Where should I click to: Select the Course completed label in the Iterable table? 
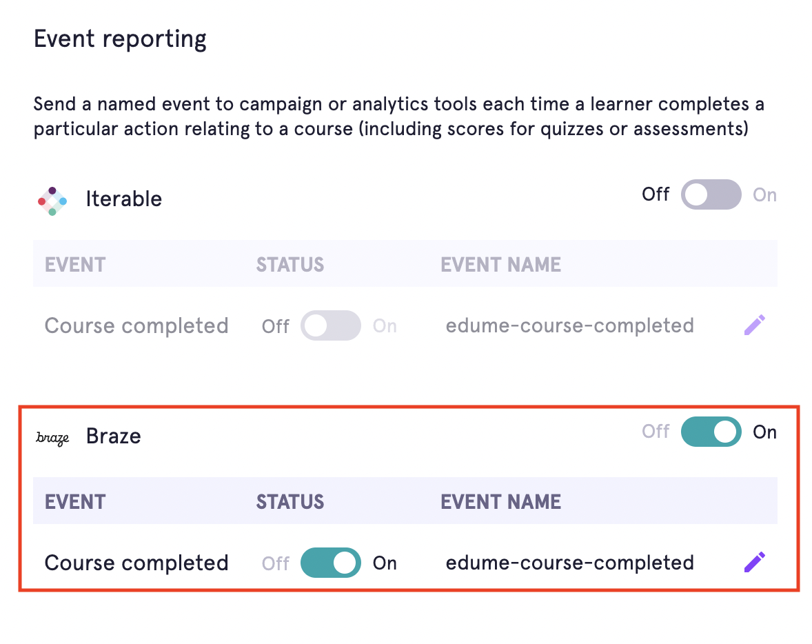(136, 325)
